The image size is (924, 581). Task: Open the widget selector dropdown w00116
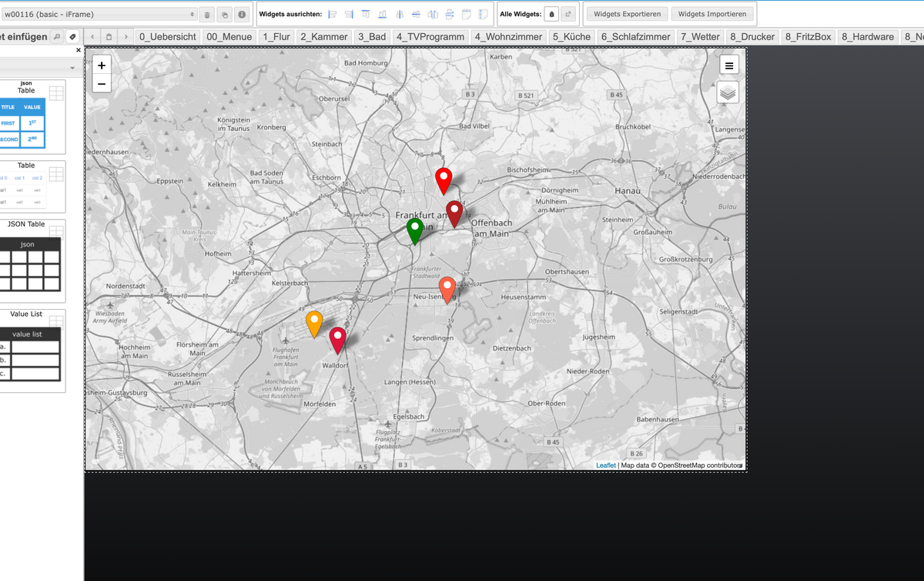click(x=99, y=15)
